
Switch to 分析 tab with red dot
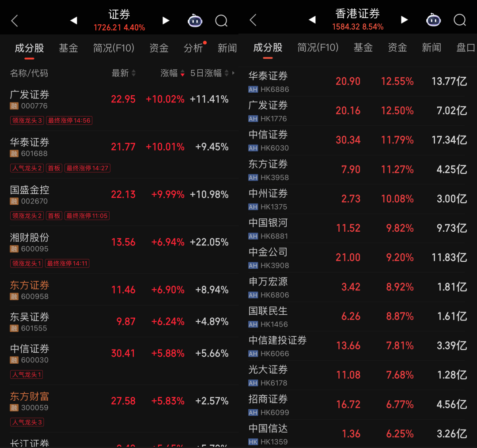193,48
